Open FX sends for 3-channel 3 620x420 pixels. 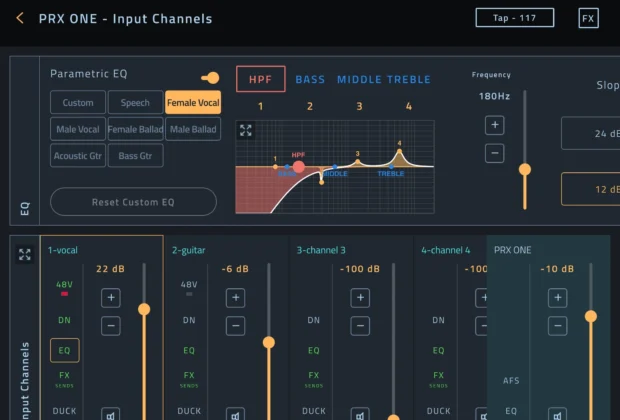tap(314, 378)
